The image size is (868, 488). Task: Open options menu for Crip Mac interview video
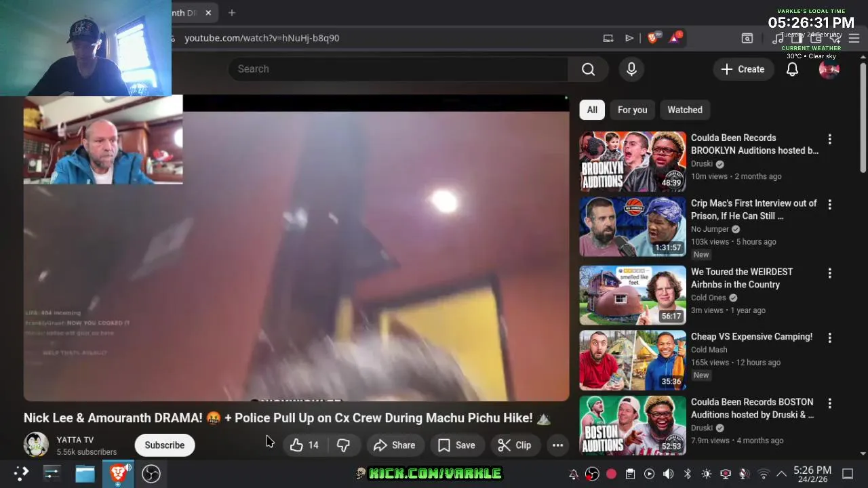(x=829, y=204)
